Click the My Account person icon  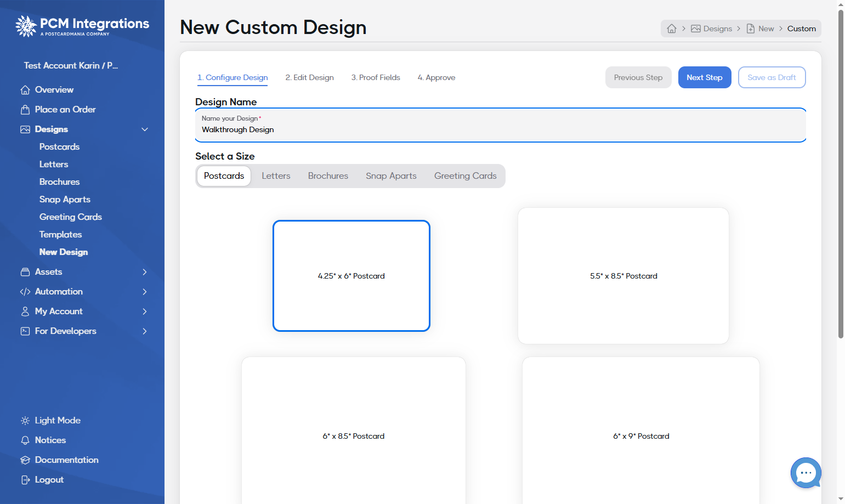click(25, 312)
